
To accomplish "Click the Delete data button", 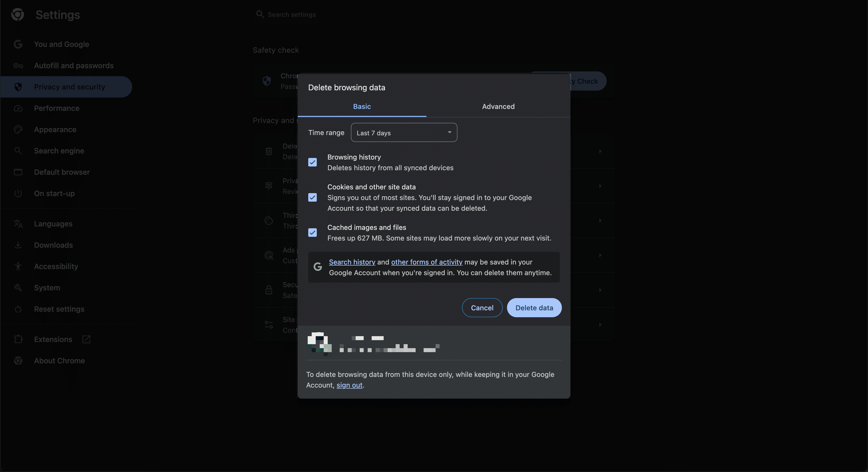I will coord(534,308).
